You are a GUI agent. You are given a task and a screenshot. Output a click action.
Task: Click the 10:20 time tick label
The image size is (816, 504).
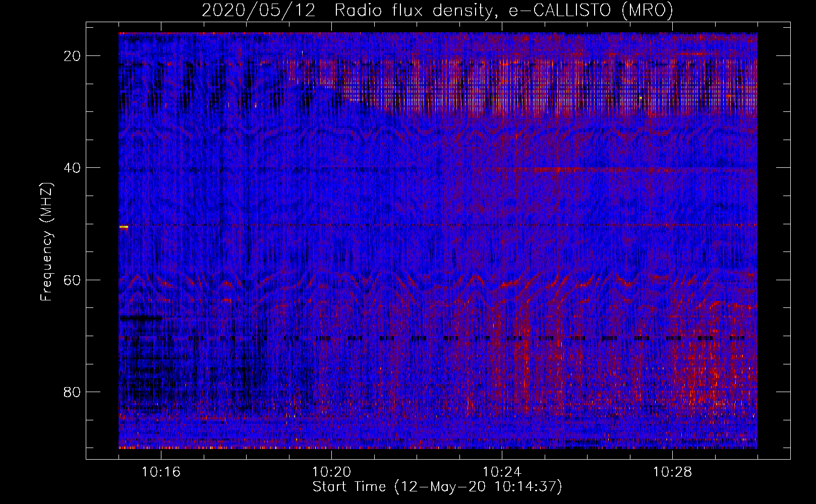tap(332, 472)
